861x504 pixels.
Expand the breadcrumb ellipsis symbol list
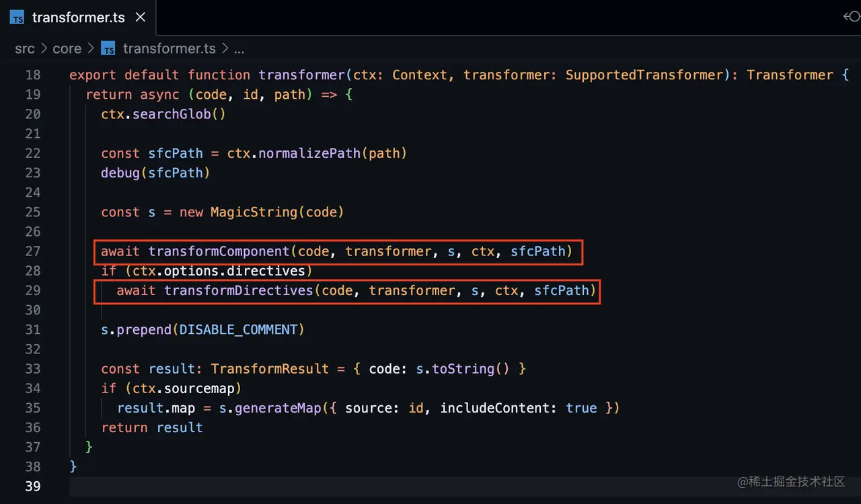point(239,48)
